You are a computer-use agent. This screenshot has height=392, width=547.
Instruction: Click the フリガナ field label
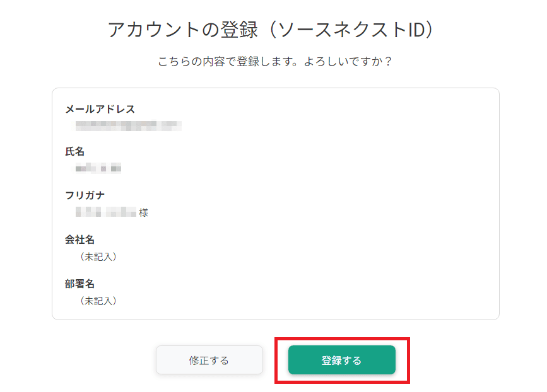pos(85,195)
